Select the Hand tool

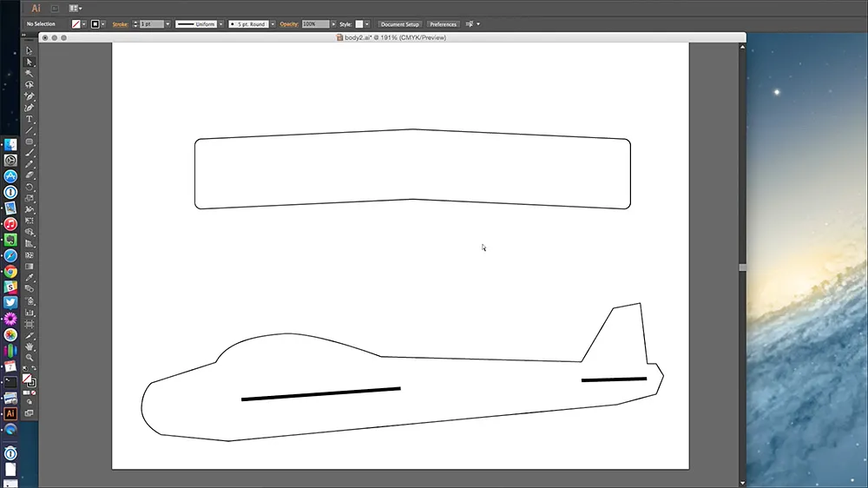(29, 346)
